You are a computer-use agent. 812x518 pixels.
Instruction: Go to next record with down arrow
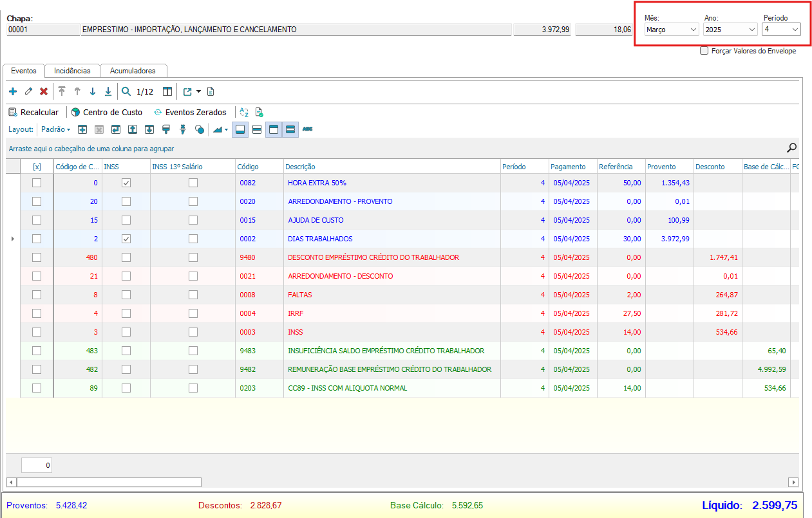tap(93, 91)
